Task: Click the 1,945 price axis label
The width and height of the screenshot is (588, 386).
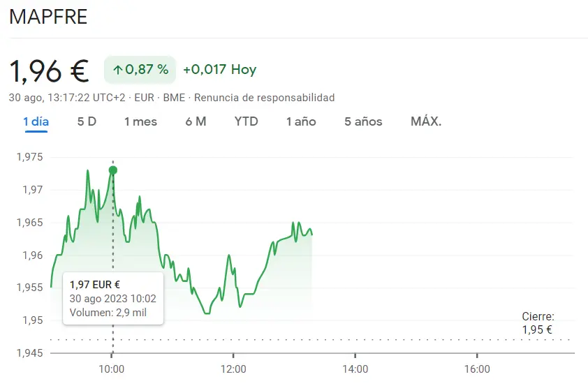Action: [29, 353]
